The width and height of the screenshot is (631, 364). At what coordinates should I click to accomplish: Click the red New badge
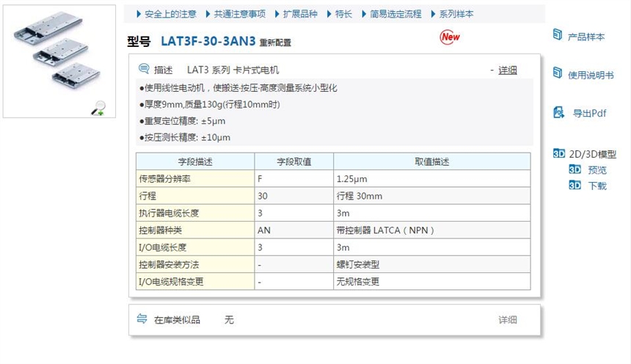pyautogui.click(x=450, y=37)
